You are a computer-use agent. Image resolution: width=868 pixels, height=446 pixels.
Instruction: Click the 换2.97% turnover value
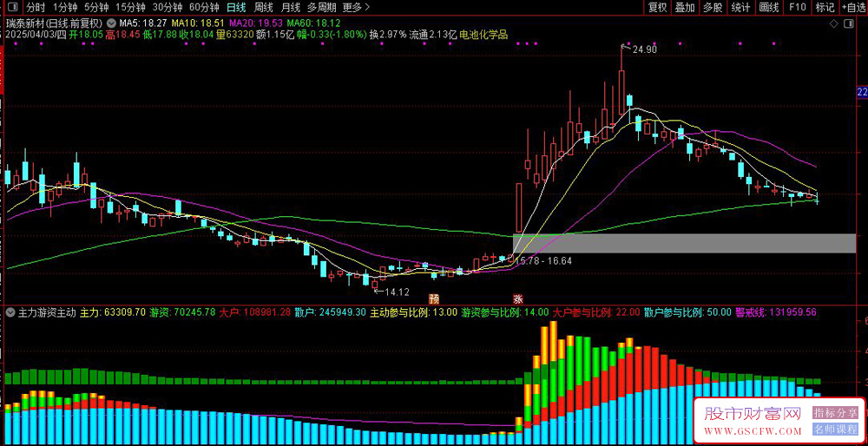[x=387, y=35]
